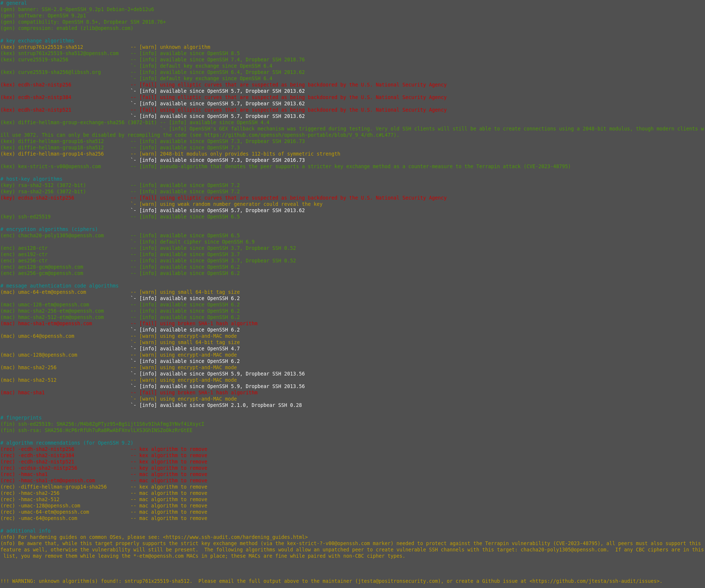Click the ssh-ed25519 SHA256 fingerprint line
This screenshot has width=705, height=588.
[x=102, y=424]
